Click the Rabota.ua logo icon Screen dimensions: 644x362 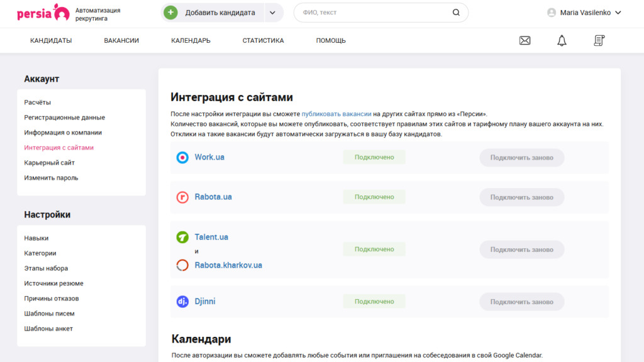pos(182,197)
